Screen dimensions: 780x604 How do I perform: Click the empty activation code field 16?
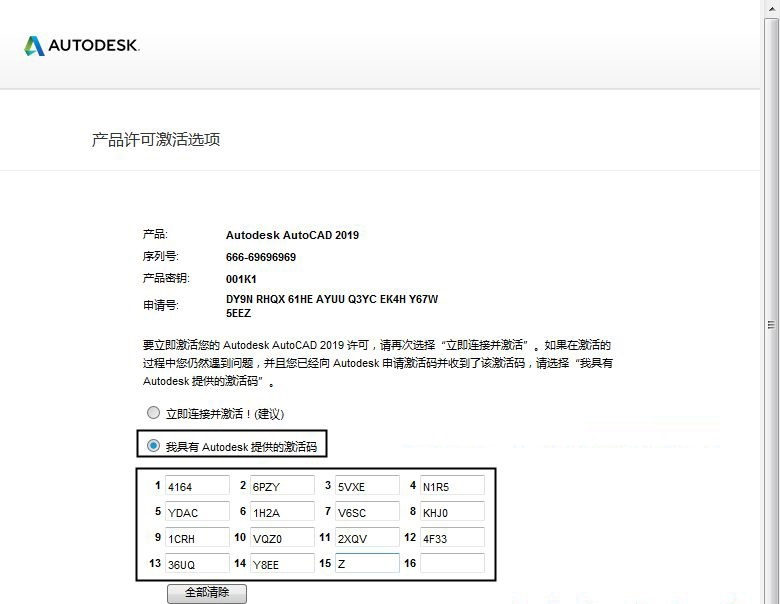pyautogui.click(x=453, y=563)
